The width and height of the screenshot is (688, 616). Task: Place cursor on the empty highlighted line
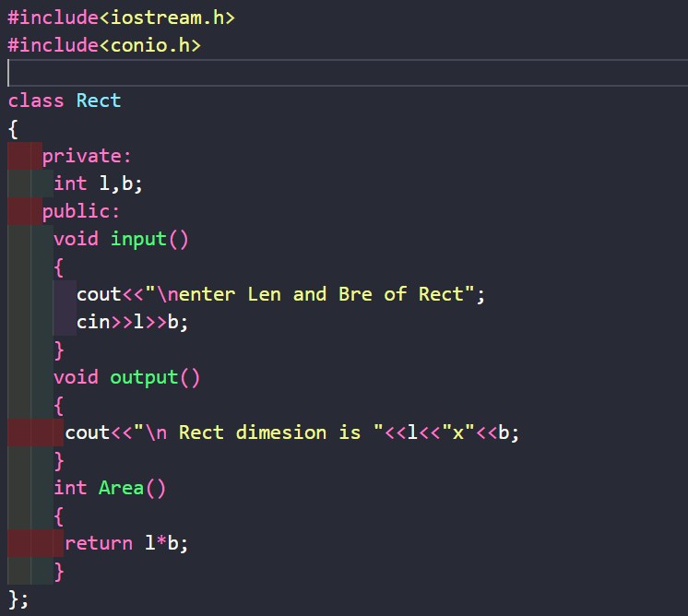348,73
